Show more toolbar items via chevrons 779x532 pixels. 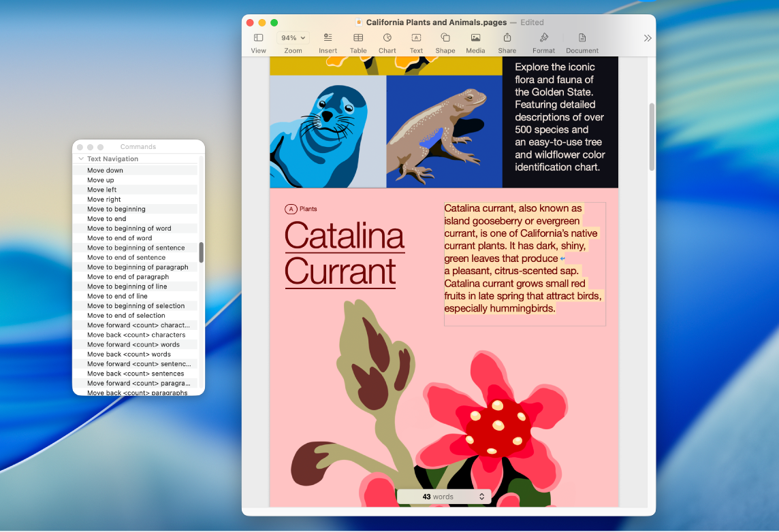648,38
